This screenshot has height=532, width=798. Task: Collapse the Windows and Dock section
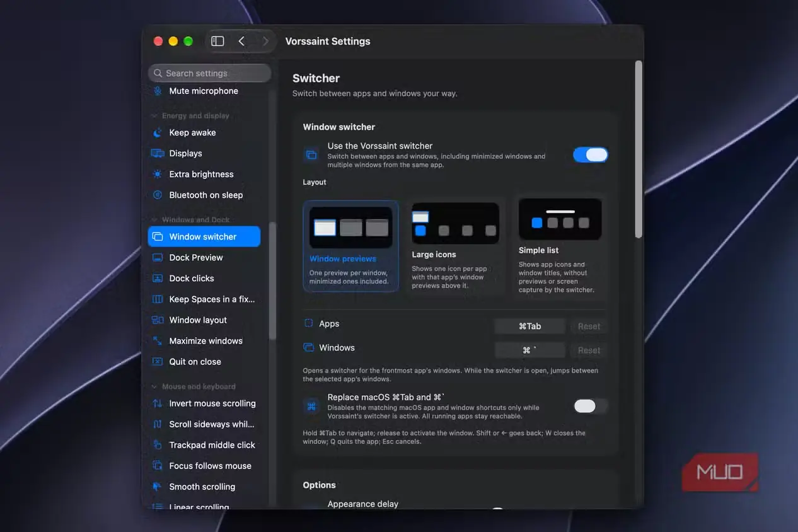[155, 220]
